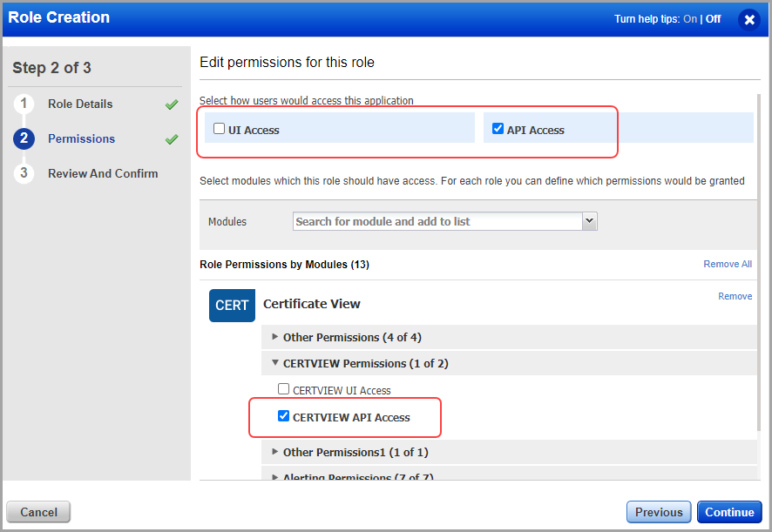The height and width of the screenshot is (532, 772).
Task: Enable the UI Access checkbox
Action: pos(220,129)
